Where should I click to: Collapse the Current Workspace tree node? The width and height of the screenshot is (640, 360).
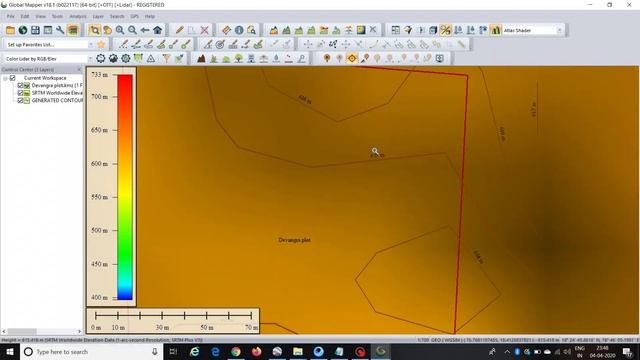point(5,78)
